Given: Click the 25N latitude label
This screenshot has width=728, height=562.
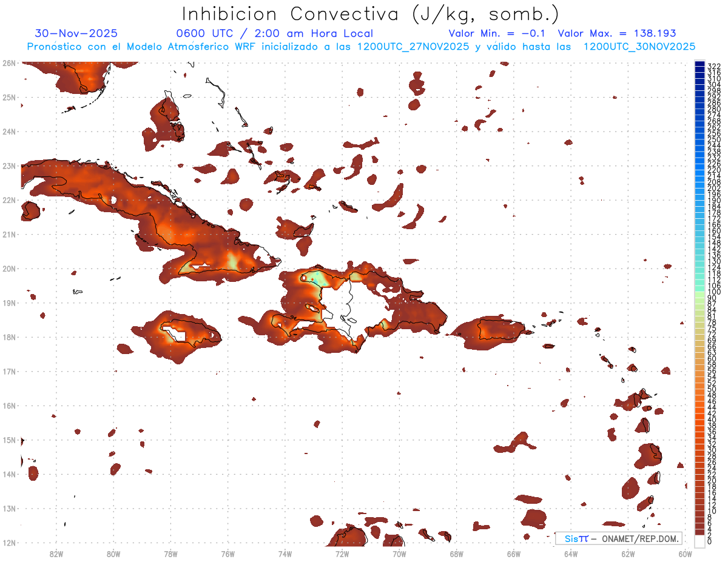Looking at the screenshot, I should pos(9,97).
